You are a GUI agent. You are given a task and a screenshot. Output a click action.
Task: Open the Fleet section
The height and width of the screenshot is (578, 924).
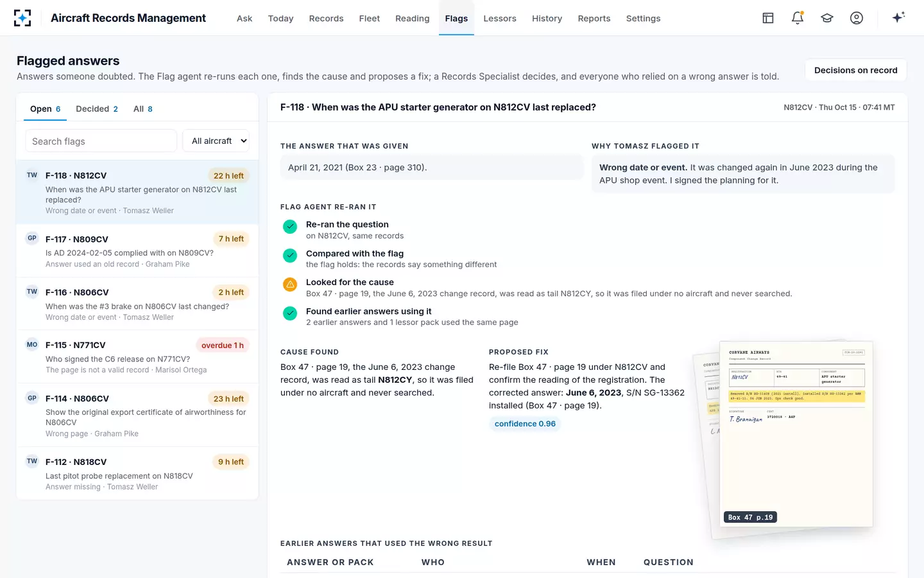pos(370,19)
